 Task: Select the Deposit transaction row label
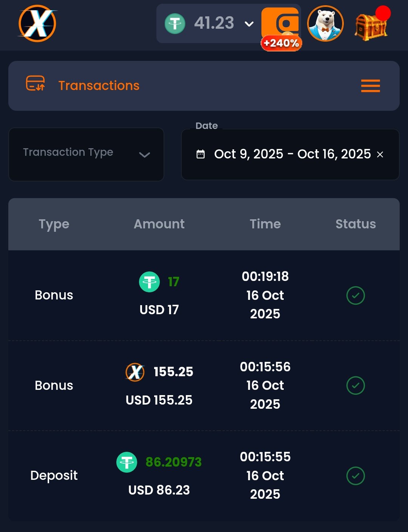point(54,475)
